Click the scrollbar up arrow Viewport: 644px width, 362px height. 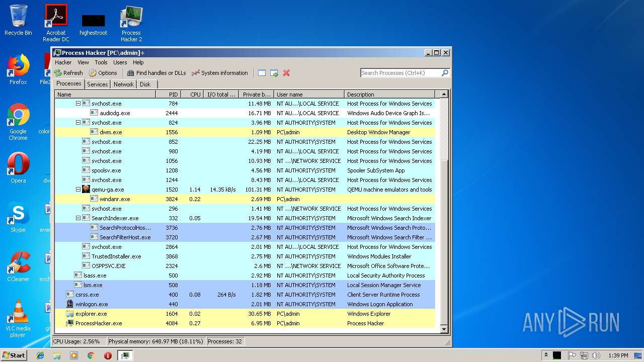tap(444, 94)
